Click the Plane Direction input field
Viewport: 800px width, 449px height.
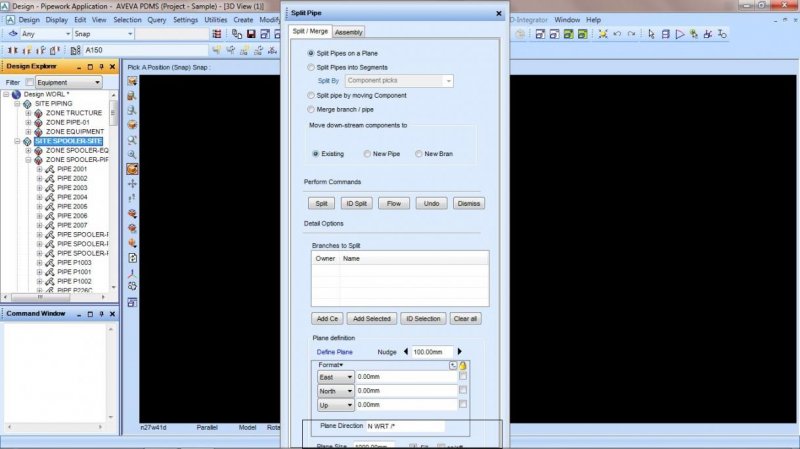[405, 426]
